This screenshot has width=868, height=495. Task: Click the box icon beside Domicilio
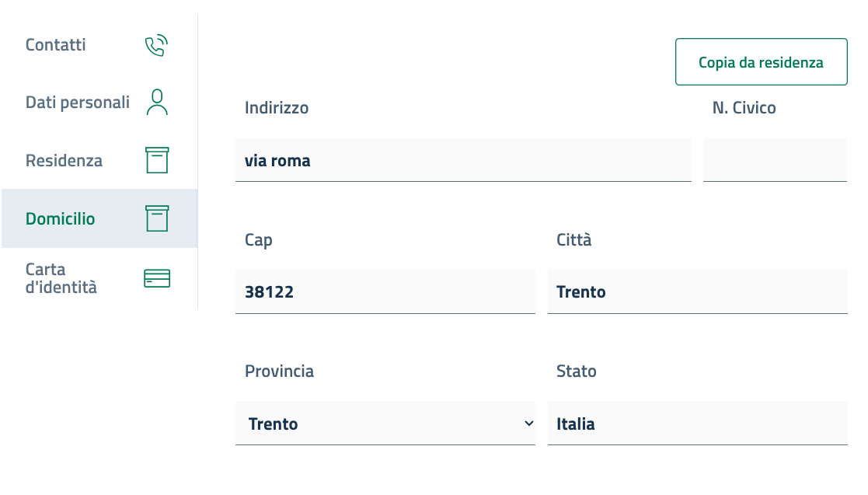(x=157, y=218)
